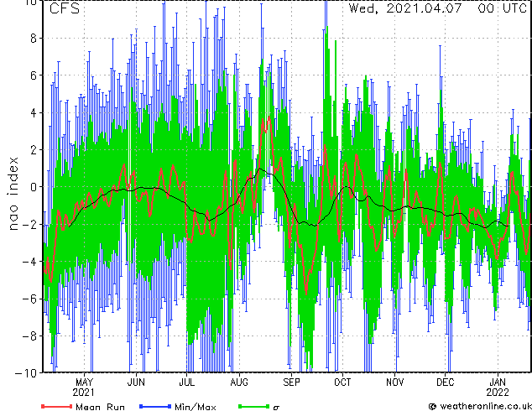Click the 'Min/Max' legend text
The height and width of the screenshot is (411, 532).
click(x=195, y=407)
